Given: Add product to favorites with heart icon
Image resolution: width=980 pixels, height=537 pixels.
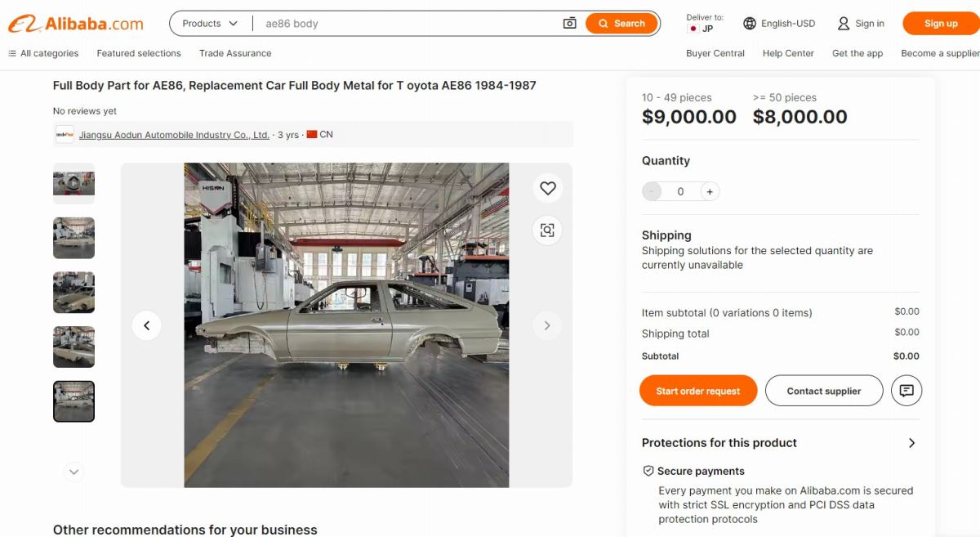Looking at the screenshot, I should 548,189.
